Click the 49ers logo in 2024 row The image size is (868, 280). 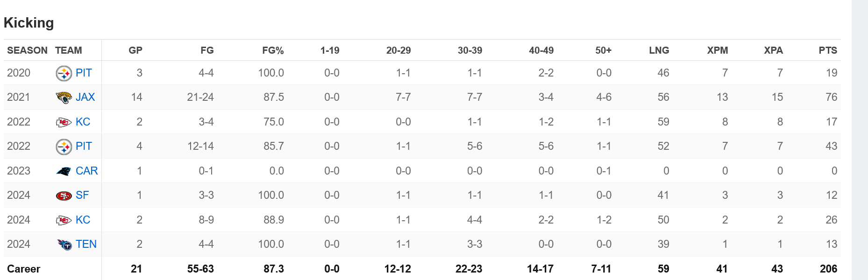pos(64,196)
